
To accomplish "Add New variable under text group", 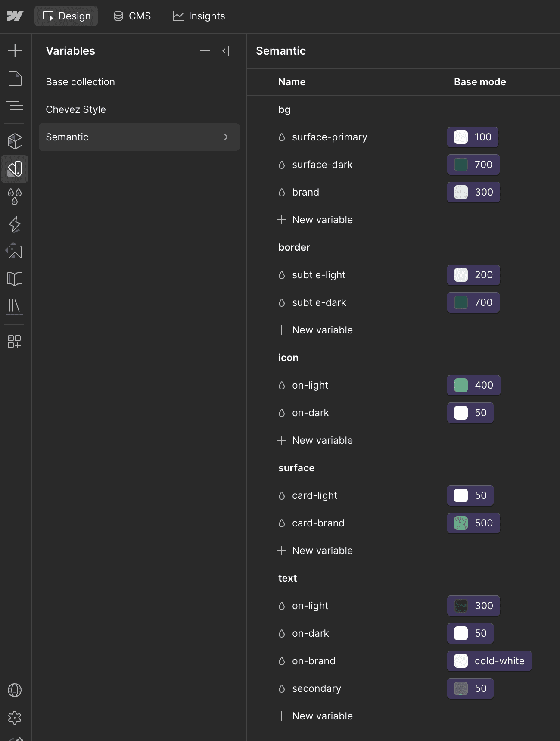I will [x=315, y=716].
